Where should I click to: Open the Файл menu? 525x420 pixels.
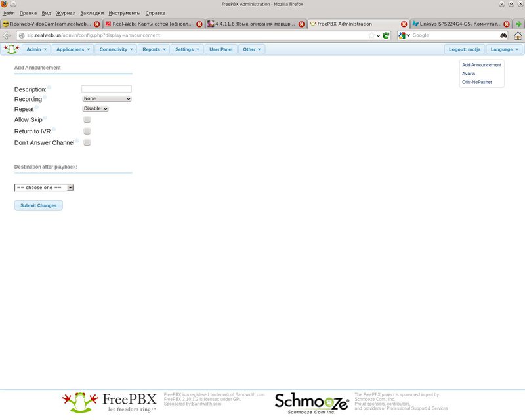[9, 13]
